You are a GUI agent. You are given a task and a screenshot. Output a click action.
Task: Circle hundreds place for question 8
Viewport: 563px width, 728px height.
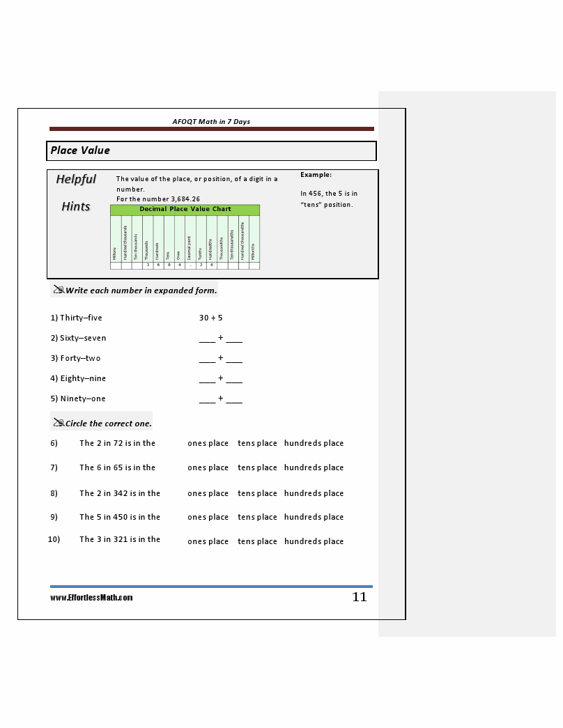[x=314, y=493]
